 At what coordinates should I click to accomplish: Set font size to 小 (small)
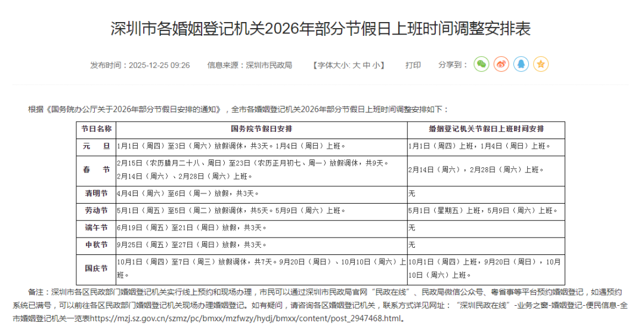click(x=376, y=65)
